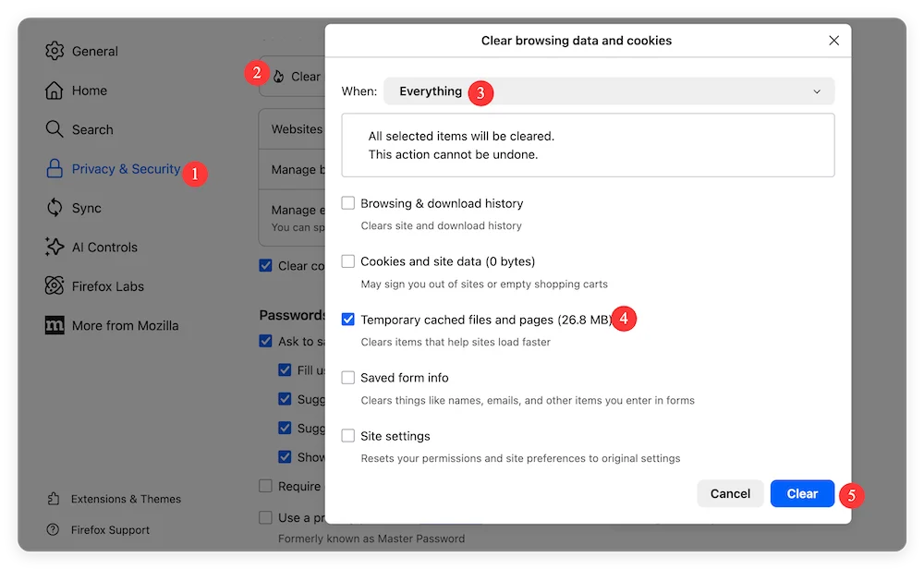The width and height of the screenshot is (924, 569).
Task: Uncheck Temporary cached files and pages
Action: 347,320
